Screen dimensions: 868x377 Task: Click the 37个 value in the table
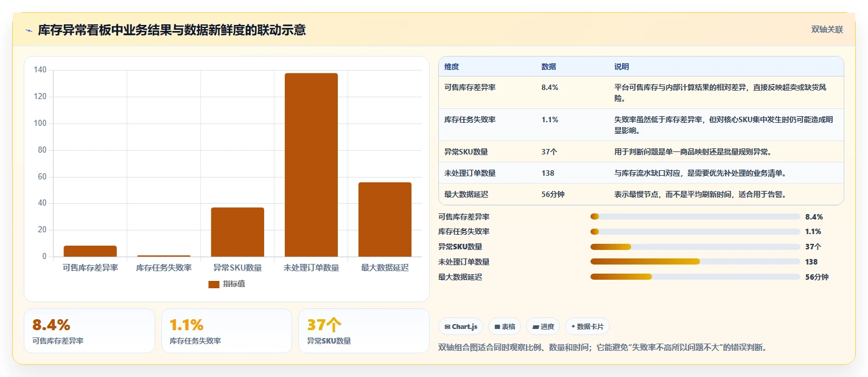[x=549, y=152]
